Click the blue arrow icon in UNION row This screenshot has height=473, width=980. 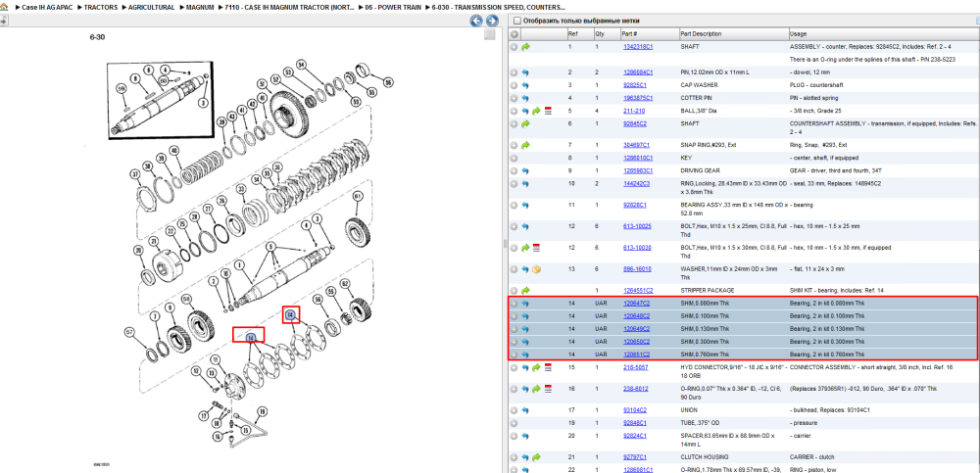(x=525, y=410)
